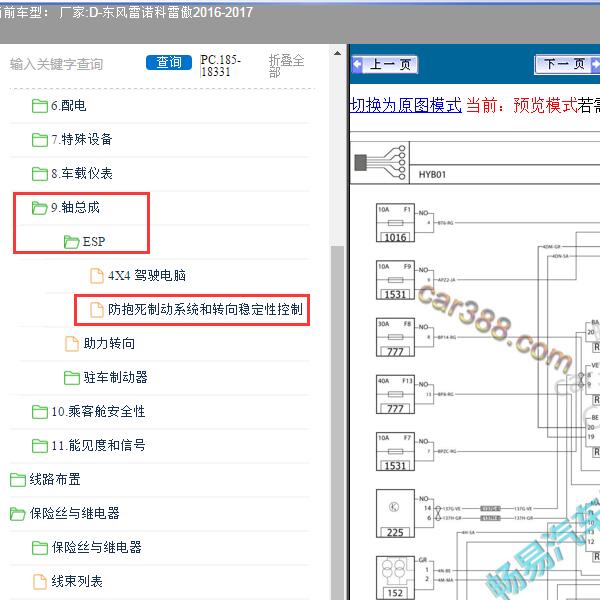The width and height of the screenshot is (600, 600).
Task: Go to next page with 下一页
Action: pos(566,64)
